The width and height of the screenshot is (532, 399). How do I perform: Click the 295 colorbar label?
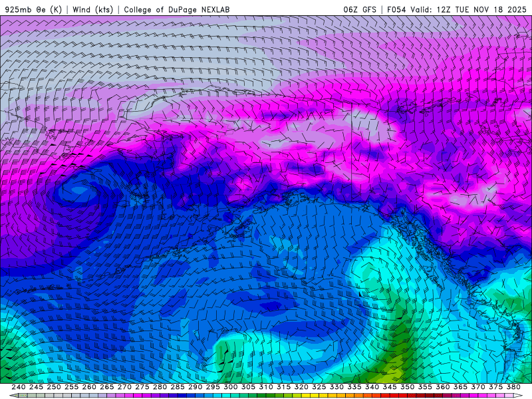213,387
